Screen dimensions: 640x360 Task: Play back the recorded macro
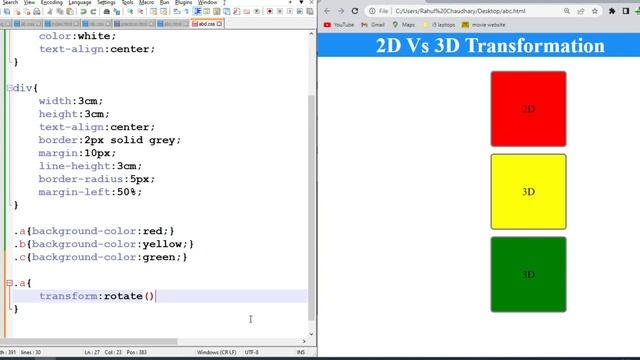(x=289, y=11)
